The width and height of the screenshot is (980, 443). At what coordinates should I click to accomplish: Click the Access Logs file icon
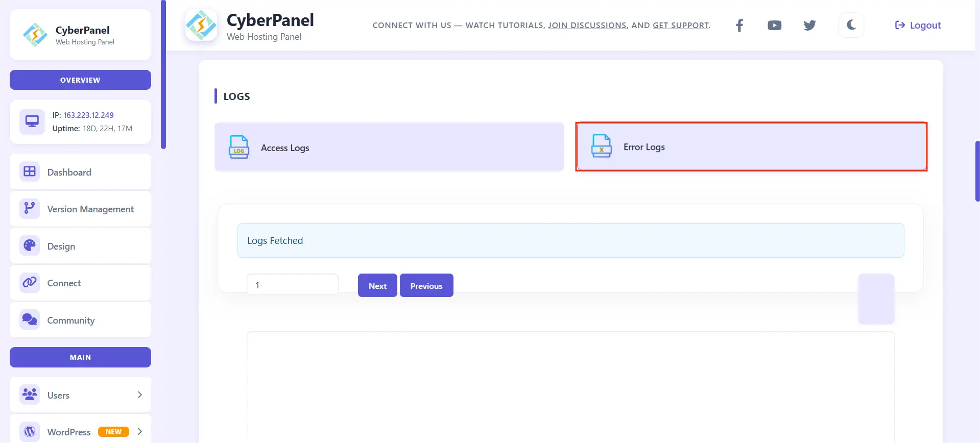pyautogui.click(x=238, y=147)
